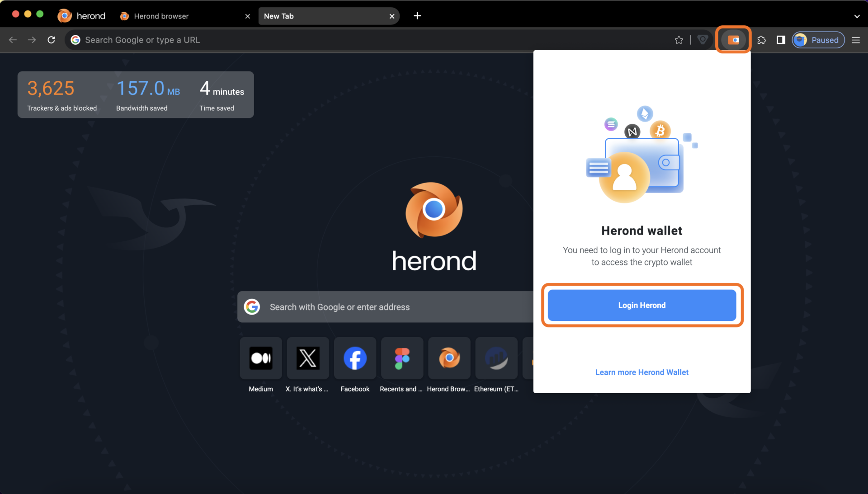Open the sidebar panel icon
This screenshot has width=868, height=494.
pyautogui.click(x=780, y=40)
